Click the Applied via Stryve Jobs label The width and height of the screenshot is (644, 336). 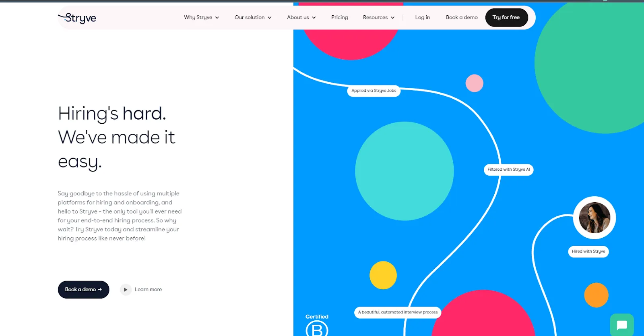click(x=374, y=91)
